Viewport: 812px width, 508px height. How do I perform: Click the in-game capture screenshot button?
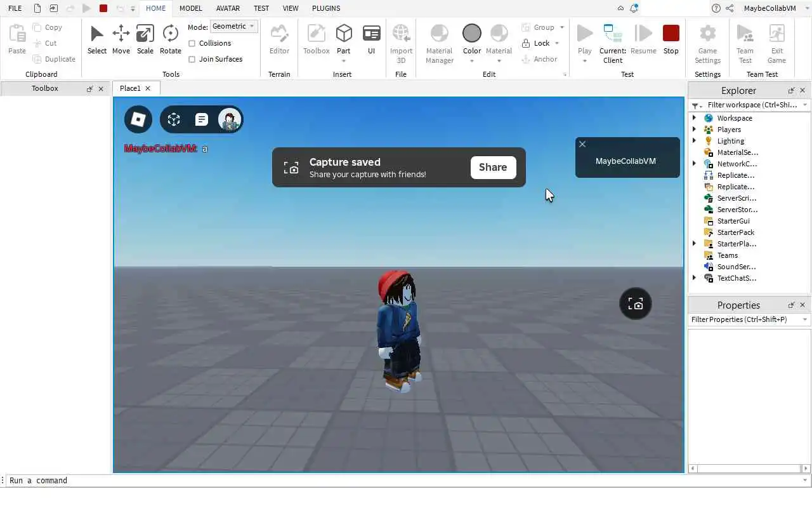[x=635, y=304]
